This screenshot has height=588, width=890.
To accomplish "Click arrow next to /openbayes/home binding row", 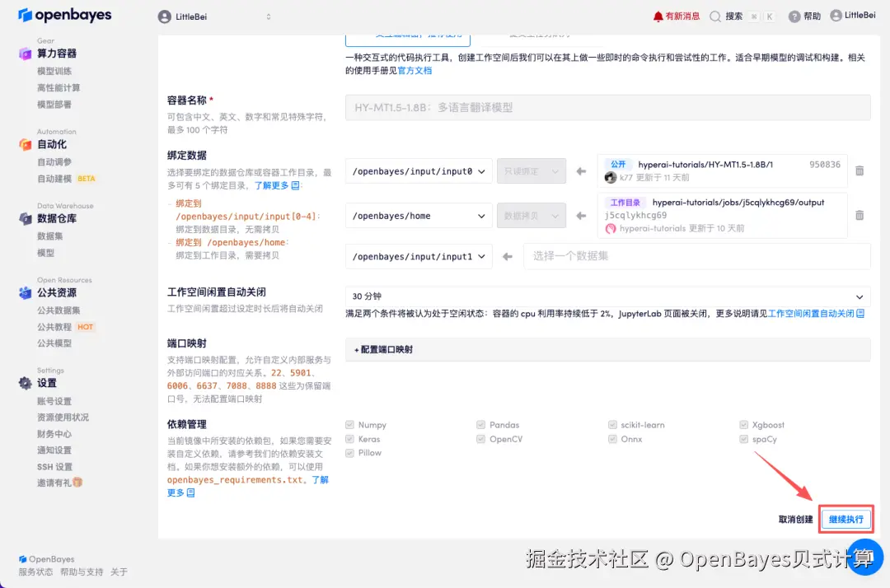I will point(581,216).
